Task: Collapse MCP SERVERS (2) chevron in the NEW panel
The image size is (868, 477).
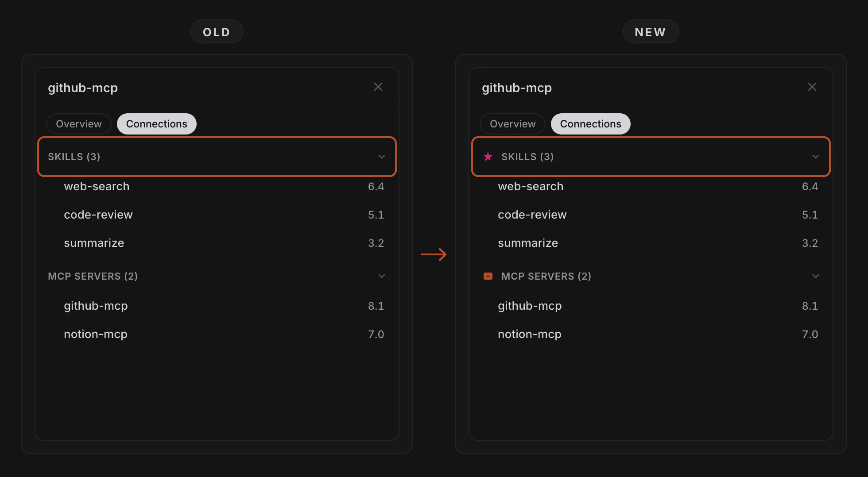Action: click(x=816, y=276)
